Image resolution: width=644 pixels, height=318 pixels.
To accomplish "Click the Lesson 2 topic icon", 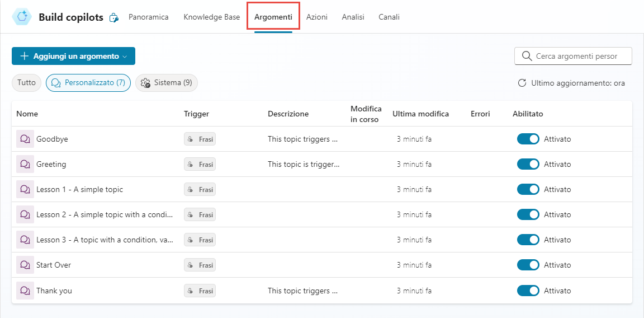I will tap(25, 214).
